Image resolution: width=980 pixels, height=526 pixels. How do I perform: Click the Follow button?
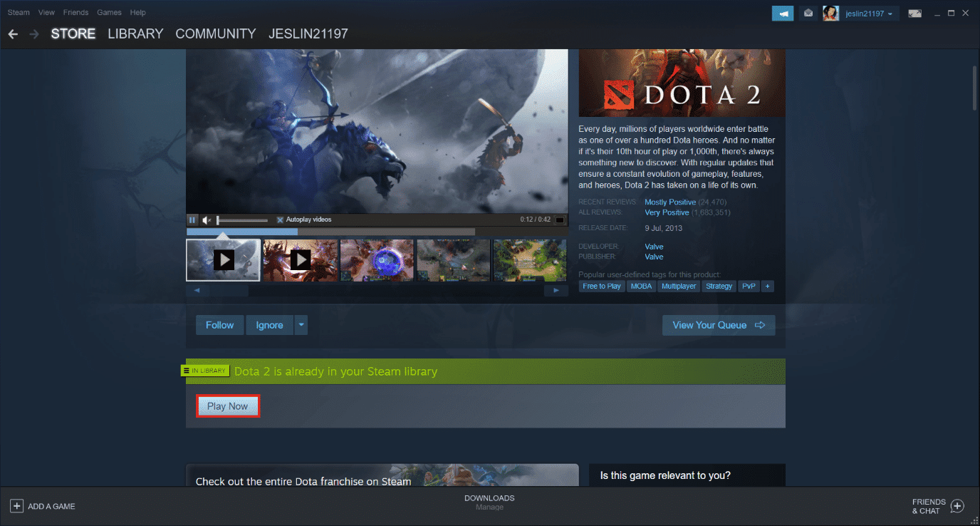click(220, 325)
